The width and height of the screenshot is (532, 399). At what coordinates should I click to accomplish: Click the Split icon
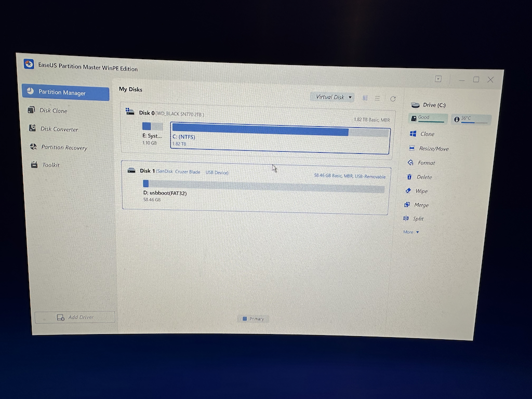tap(406, 218)
